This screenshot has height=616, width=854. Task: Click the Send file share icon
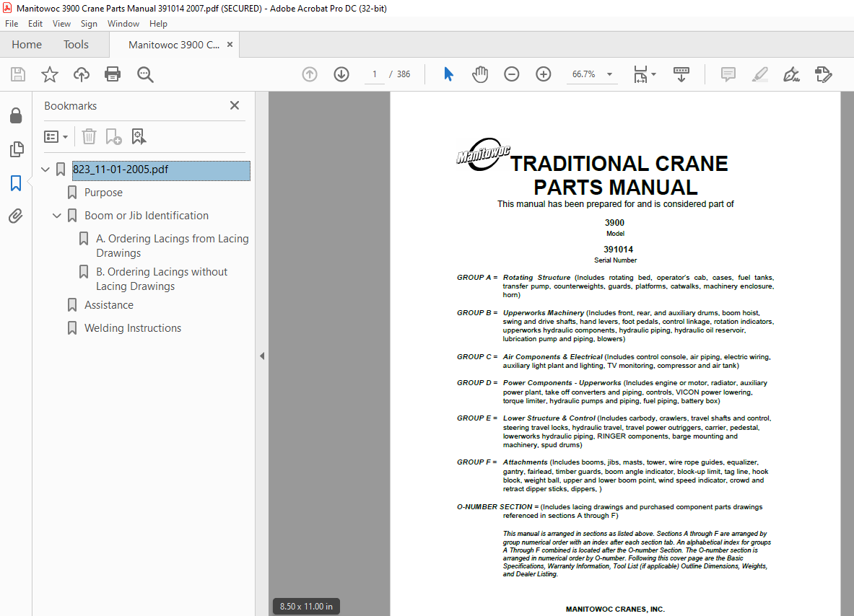823,74
